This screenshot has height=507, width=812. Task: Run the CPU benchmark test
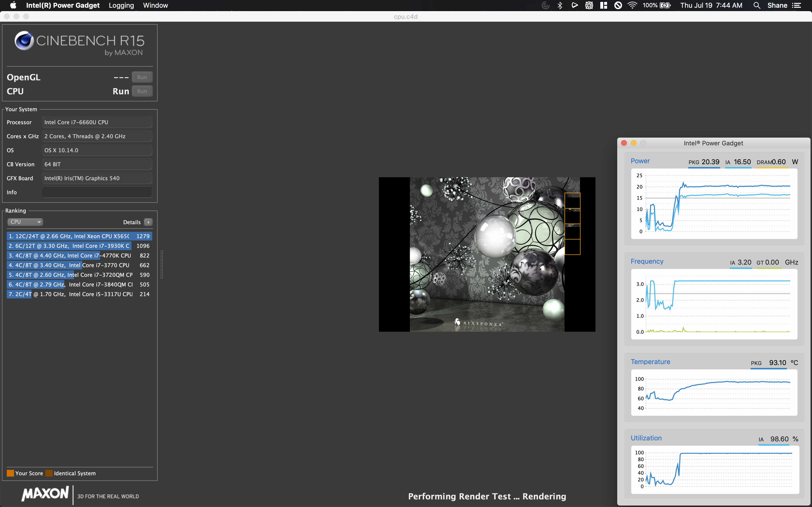point(142,91)
